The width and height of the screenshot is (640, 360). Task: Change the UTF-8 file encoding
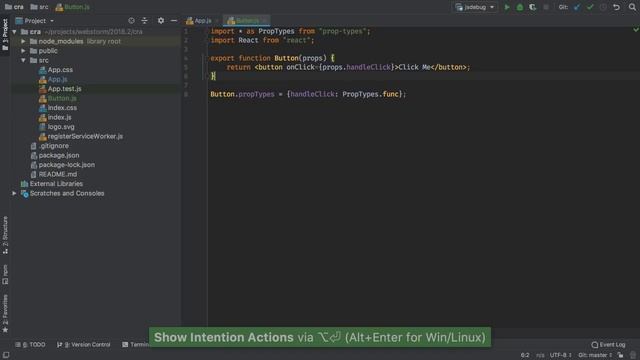(x=560, y=355)
